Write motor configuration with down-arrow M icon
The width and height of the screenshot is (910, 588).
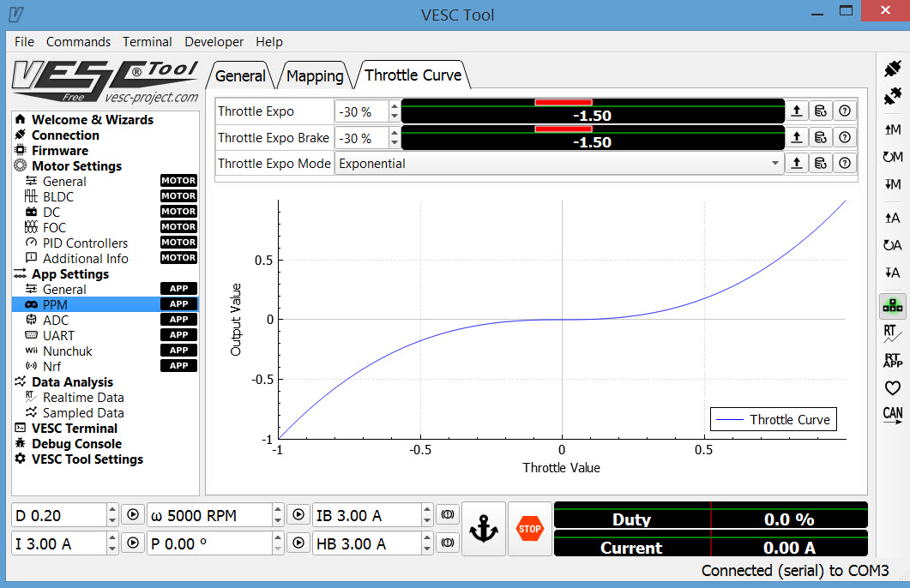pos(893,184)
